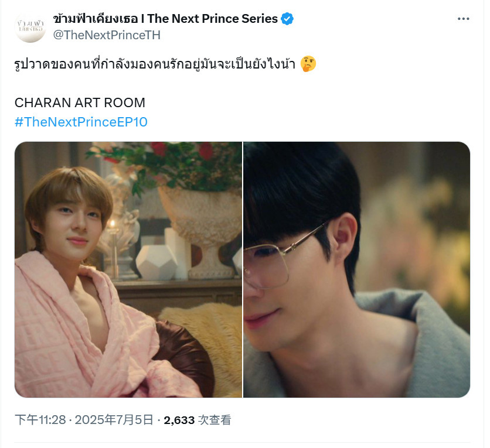This screenshot has height=448, width=490.
Task: Click The Next Prince Series profile avatar
Action: 30,27
